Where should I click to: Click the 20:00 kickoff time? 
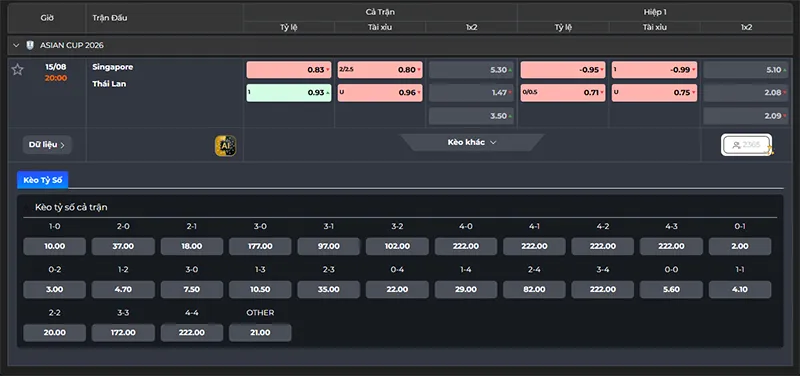click(56, 78)
